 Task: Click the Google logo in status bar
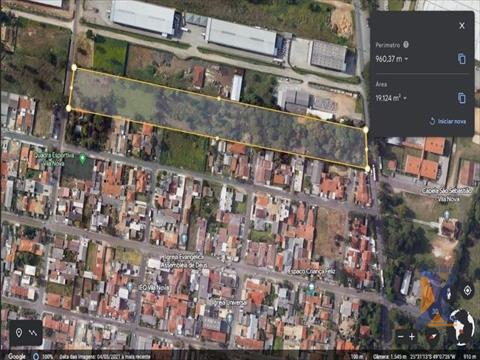click(16, 356)
